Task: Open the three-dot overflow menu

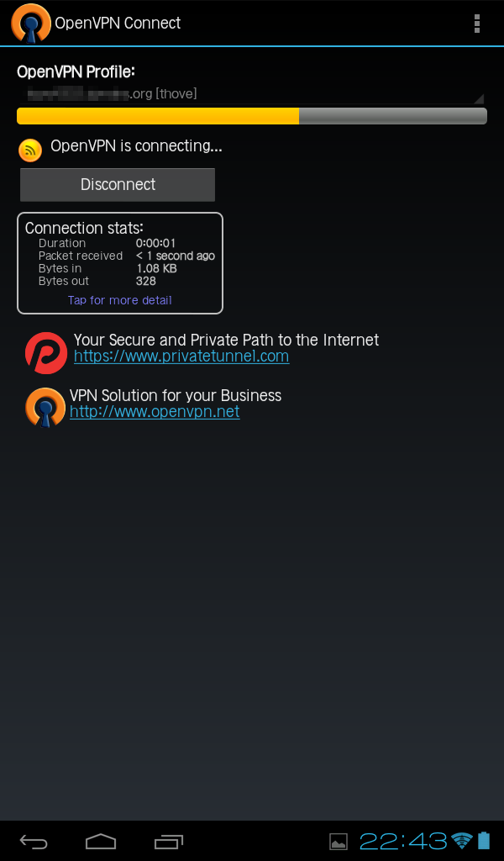Action: [476, 23]
